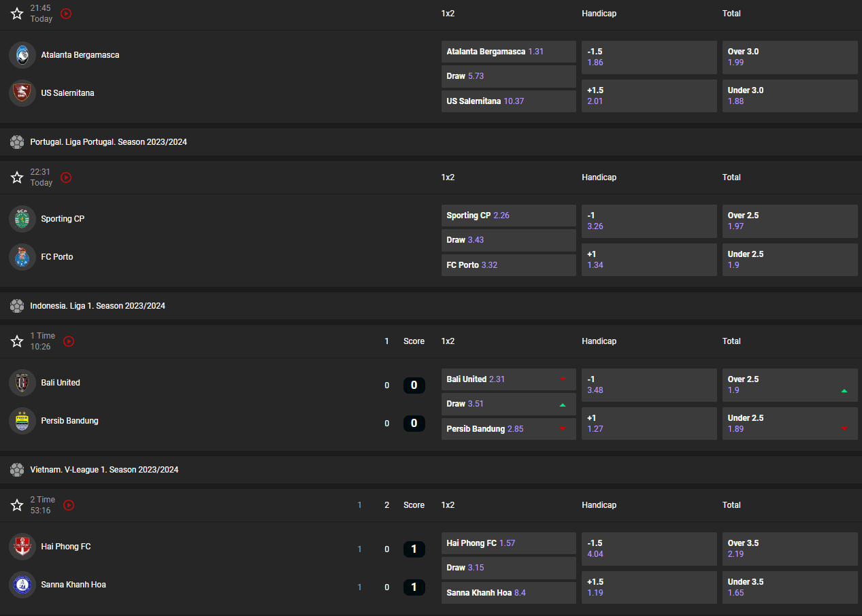Viewport: 862px width, 616px height.
Task: Pick handicap +1.5 at 2.01 for Salernitana
Action: click(x=649, y=96)
